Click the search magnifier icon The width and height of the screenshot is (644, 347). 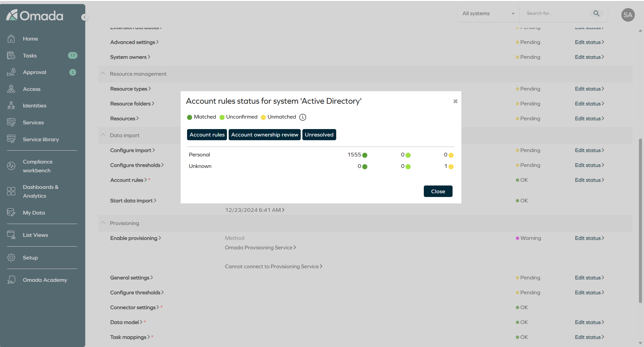(596, 13)
